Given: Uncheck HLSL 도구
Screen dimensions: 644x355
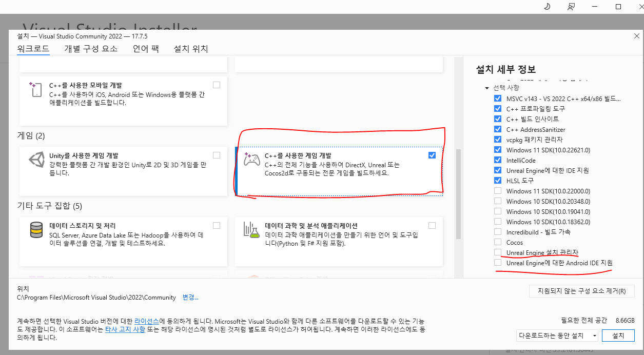Looking at the screenshot, I should 497,180.
